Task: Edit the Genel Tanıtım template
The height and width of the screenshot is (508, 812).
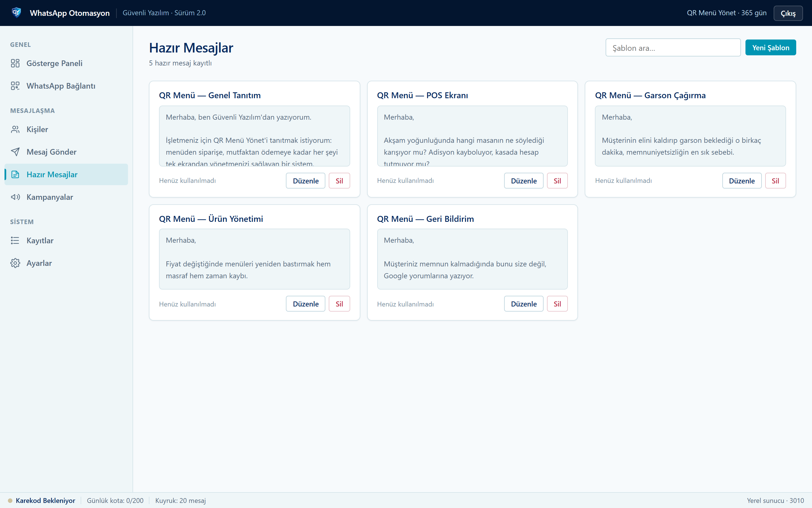Action: click(305, 181)
